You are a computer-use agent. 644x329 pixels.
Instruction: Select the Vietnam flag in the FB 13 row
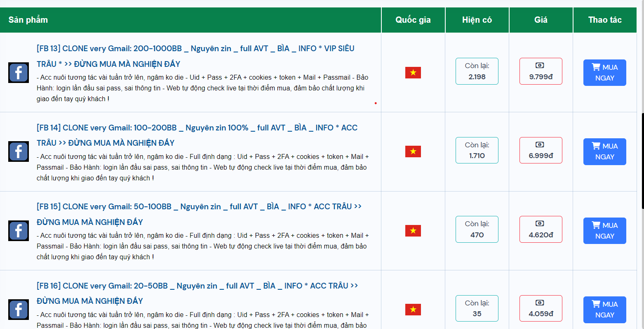coord(413,73)
